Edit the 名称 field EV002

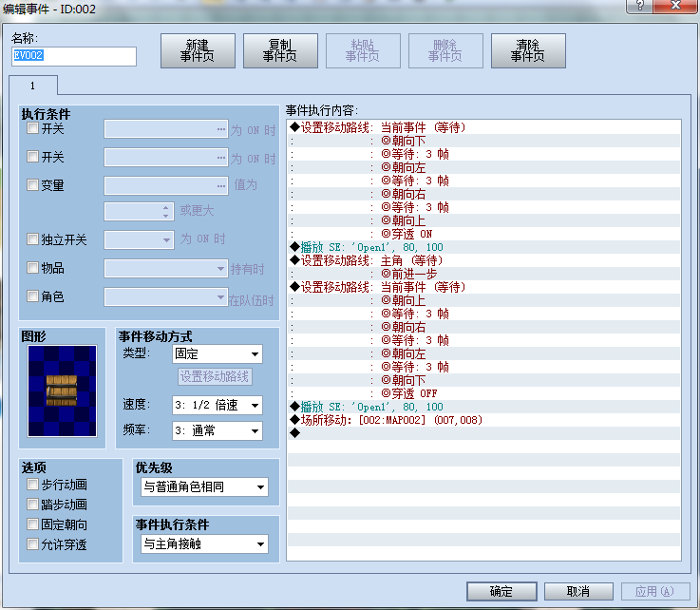74,56
